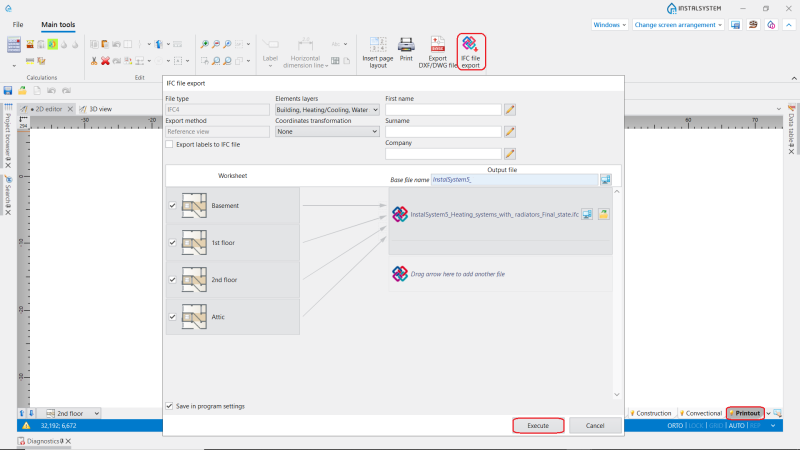Click the floor-up arrow icon at bottom left
Screen dimensions: 800x450
pos(22,413)
